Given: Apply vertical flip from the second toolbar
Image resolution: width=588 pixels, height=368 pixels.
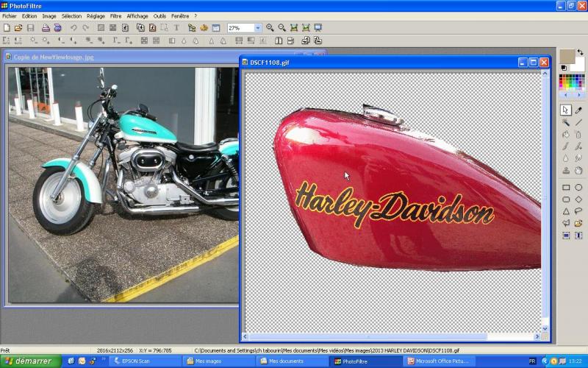Looking at the screenshot, I should (x=290, y=40).
